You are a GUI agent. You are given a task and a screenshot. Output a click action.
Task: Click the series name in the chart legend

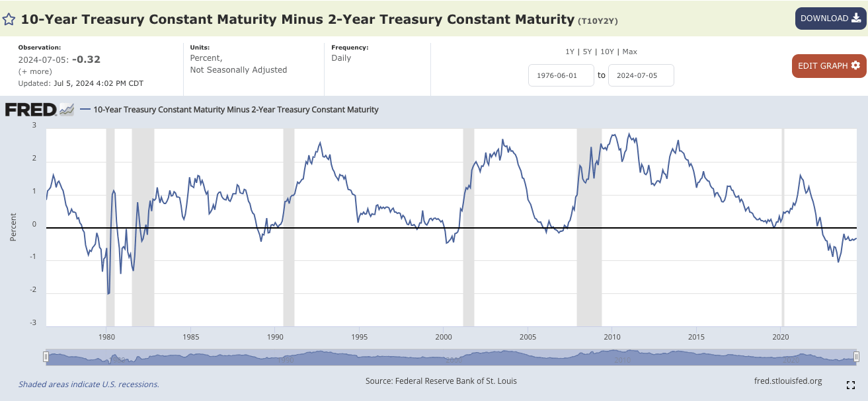(x=235, y=110)
